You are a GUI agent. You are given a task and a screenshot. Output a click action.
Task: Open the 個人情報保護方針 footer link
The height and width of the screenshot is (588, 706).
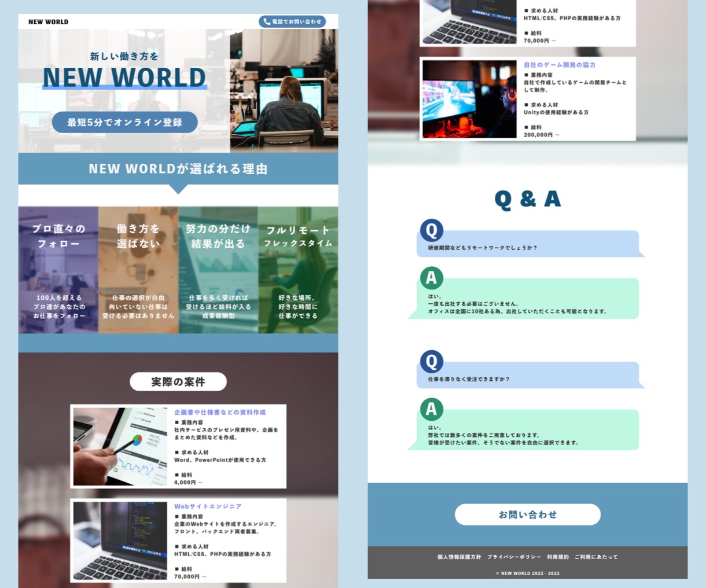click(459, 557)
